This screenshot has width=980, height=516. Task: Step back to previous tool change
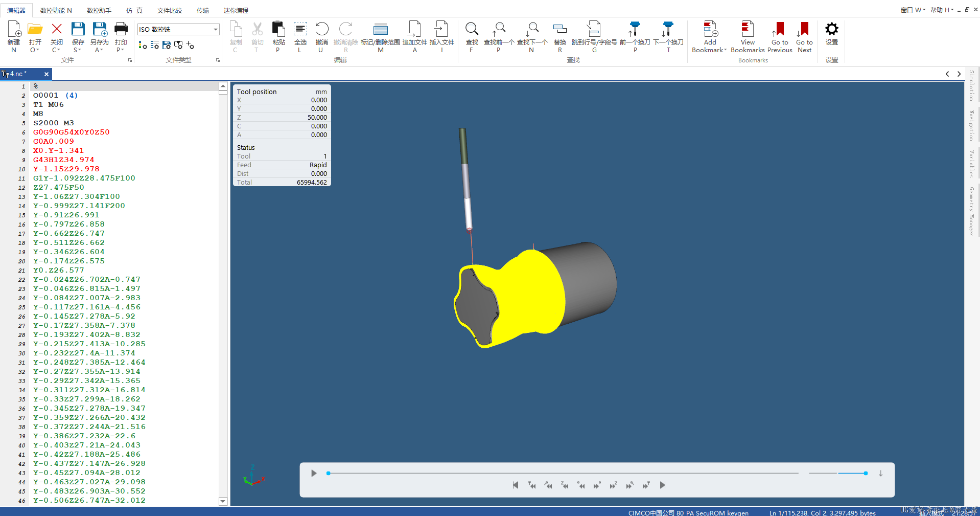click(532, 485)
